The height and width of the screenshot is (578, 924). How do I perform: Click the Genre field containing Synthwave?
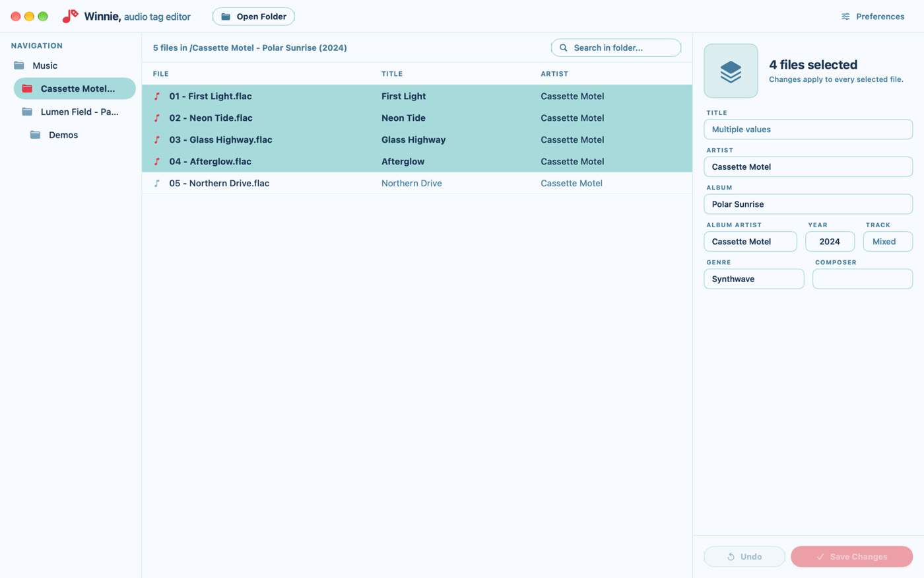point(754,279)
